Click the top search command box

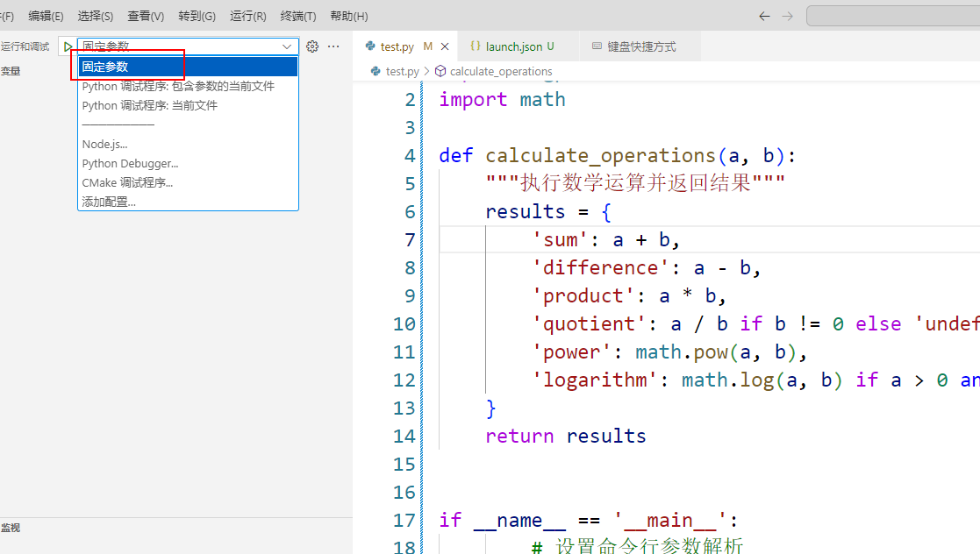893,17
